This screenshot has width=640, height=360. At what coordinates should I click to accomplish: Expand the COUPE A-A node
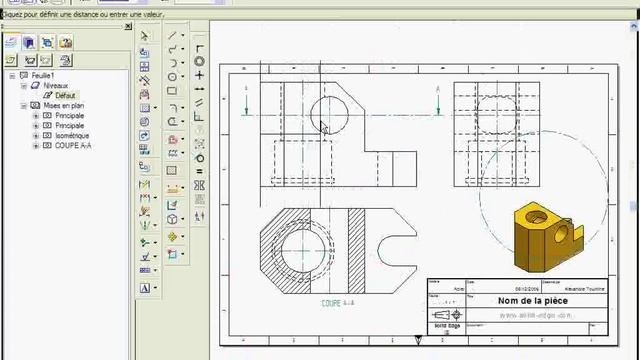36,146
